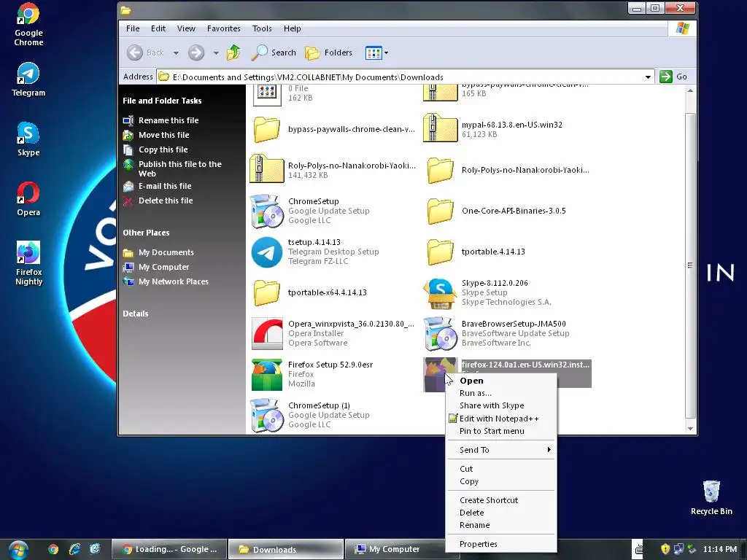Click Delete this file task
Screen dimensions: 747x560
click(158, 201)
